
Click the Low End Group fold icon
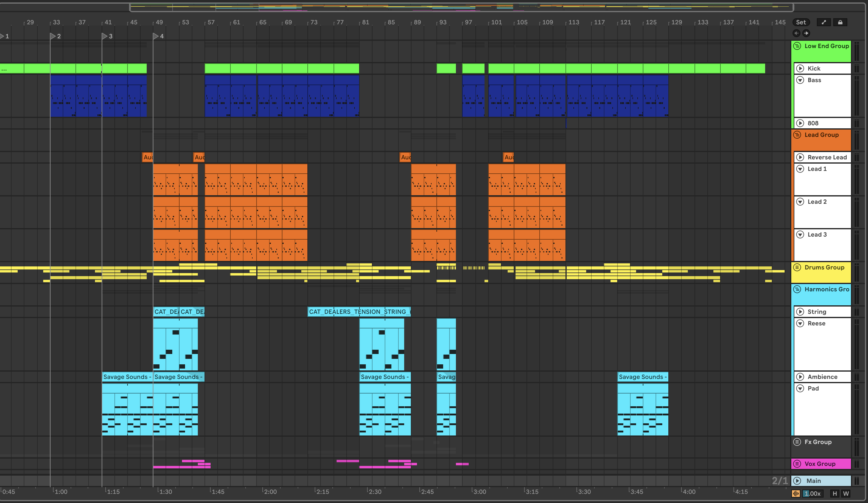coord(797,46)
